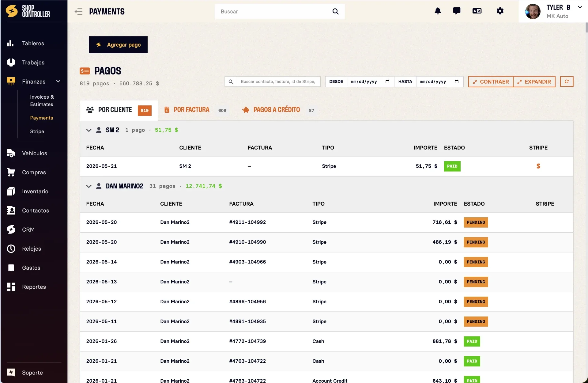This screenshot has width=588, height=383.
Task: Open the chat messages icon
Action: click(x=457, y=11)
